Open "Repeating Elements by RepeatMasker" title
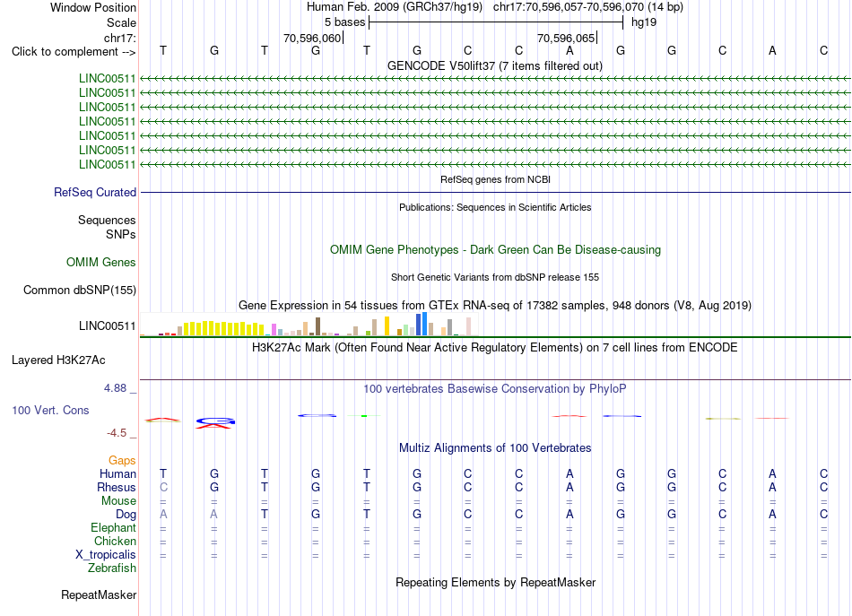This screenshot has height=616, width=852. click(x=495, y=583)
